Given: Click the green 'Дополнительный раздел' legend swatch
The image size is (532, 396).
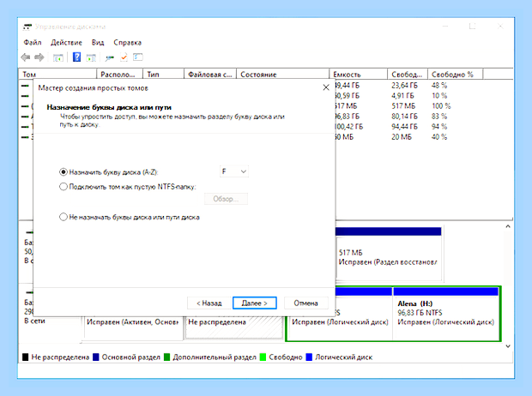Looking at the screenshot, I should tap(166, 357).
